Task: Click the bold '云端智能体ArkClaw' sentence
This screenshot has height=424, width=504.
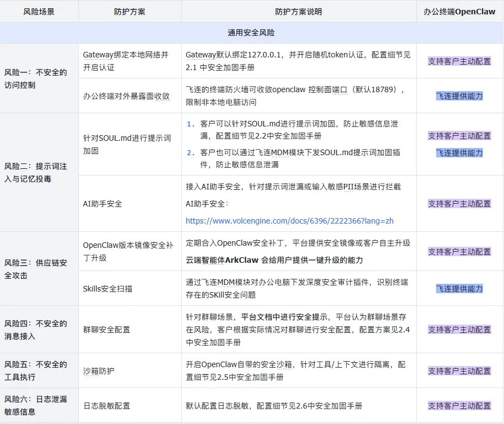Action: [274, 260]
